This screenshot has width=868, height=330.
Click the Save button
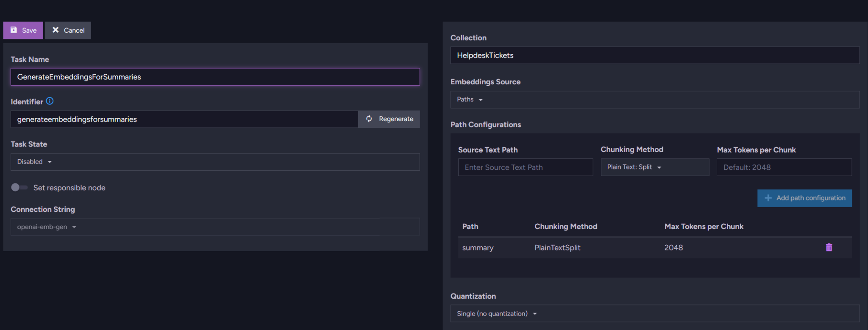tap(23, 31)
